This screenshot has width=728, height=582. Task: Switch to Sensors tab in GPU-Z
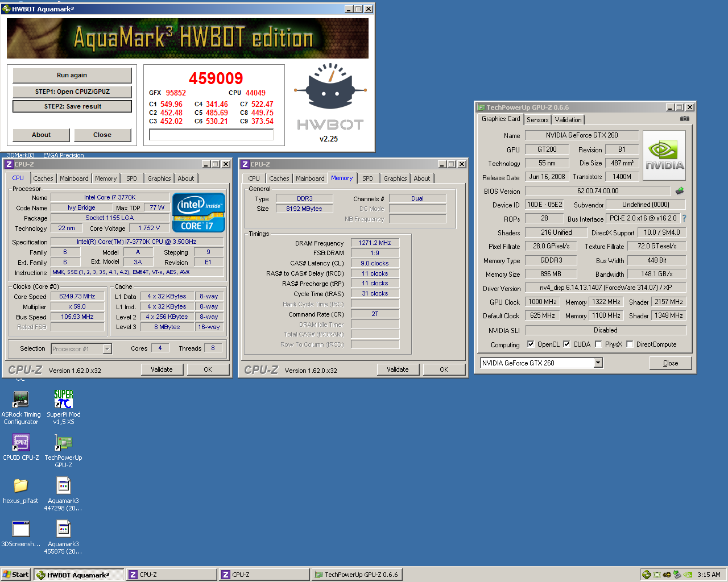click(x=537, y=120)
